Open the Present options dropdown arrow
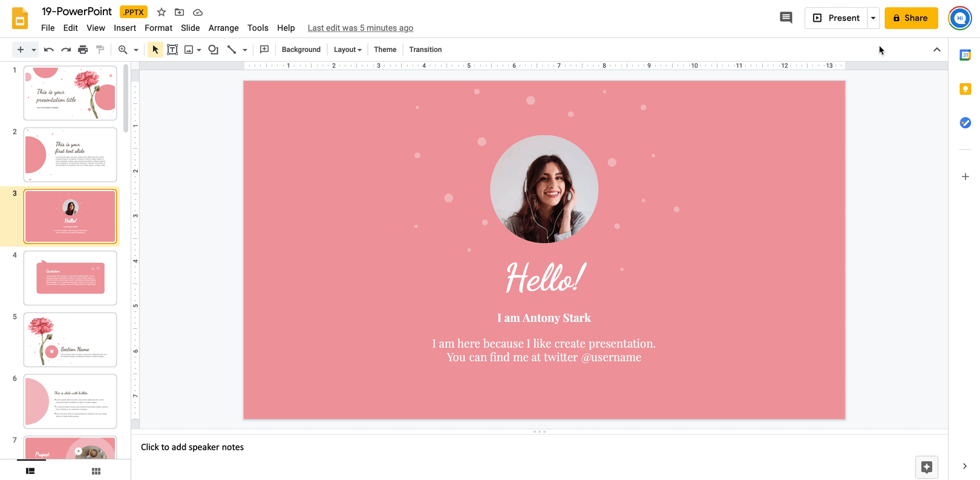Viewport: 980px width, 480px height. (x=873, y=18)
